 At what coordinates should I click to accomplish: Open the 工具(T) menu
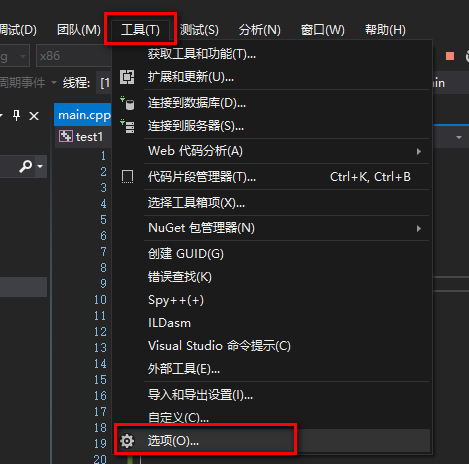click(140, 30)
